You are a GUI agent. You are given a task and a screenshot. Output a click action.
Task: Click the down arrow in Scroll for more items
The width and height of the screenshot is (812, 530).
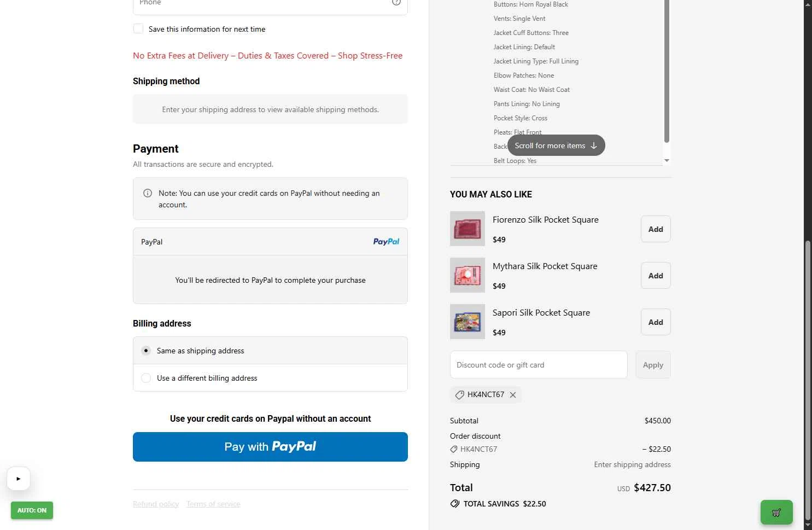click(x=594, y=145)
